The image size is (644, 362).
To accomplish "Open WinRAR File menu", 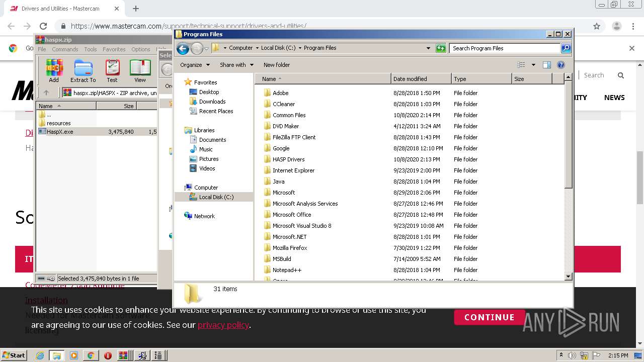I will pyautogui.click(x=42, y=49).
